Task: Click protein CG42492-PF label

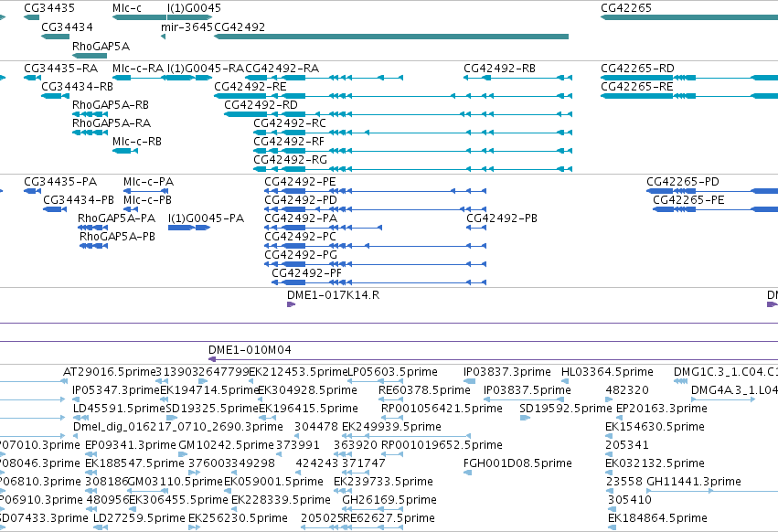Action: (x=306, y=273)
